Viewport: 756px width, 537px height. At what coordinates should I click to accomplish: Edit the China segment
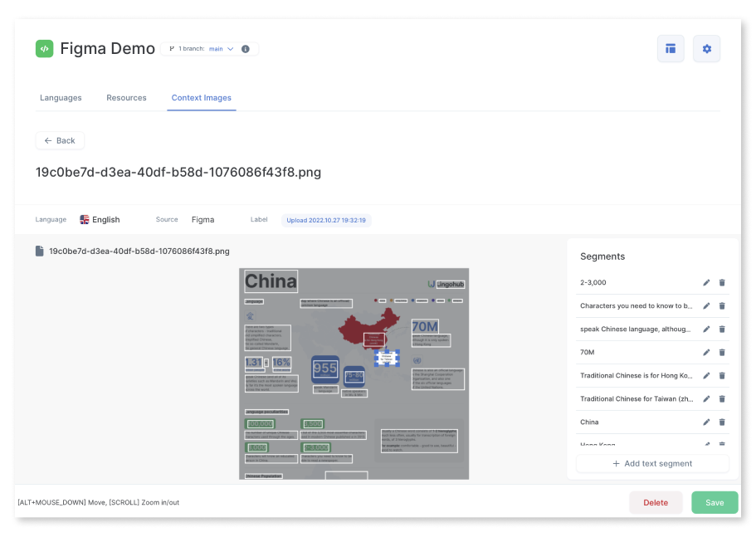(706, 422)
